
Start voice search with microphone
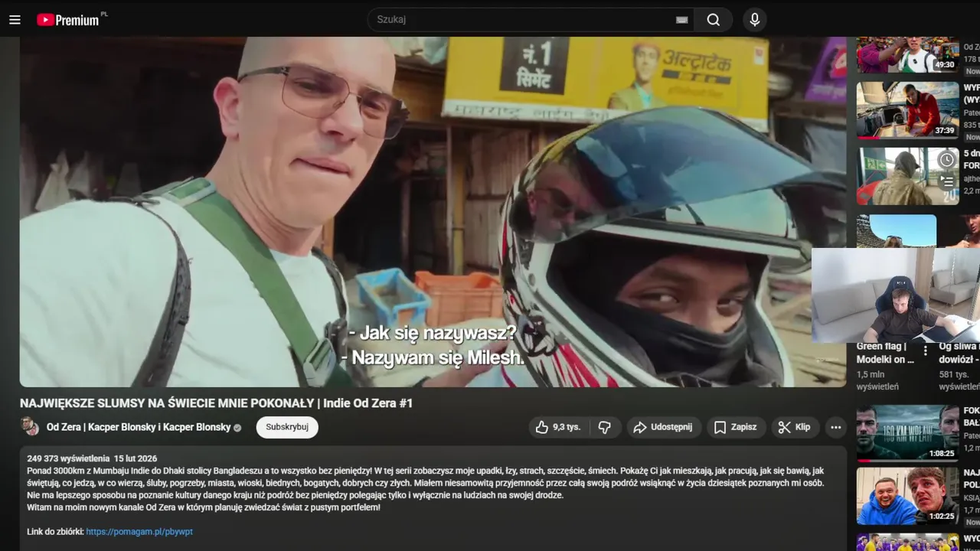click(755, 20)
